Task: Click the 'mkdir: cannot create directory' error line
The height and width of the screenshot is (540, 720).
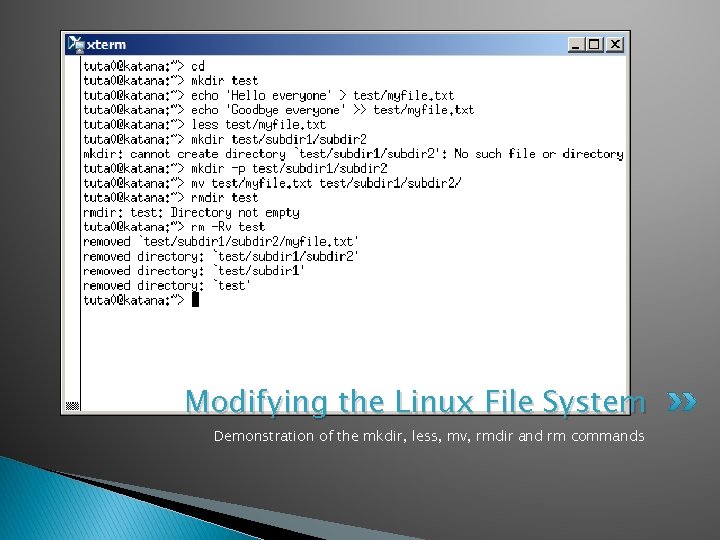Action: coord(354,154)
